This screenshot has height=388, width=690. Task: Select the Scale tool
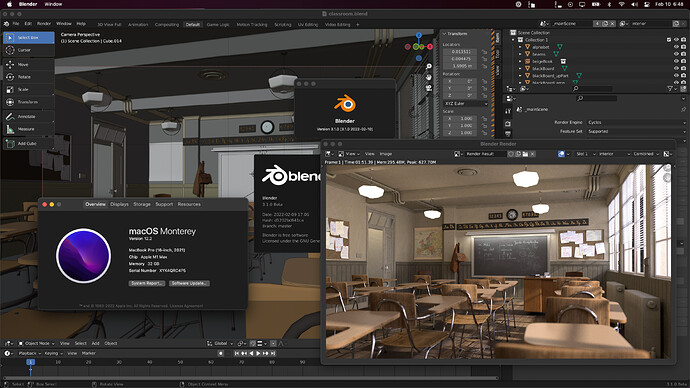[29, 89]
